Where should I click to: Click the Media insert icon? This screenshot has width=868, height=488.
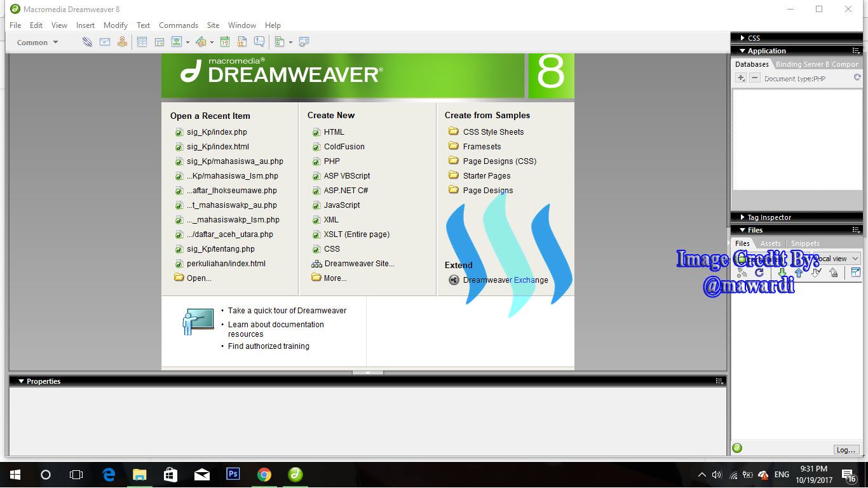click(201, 42)
